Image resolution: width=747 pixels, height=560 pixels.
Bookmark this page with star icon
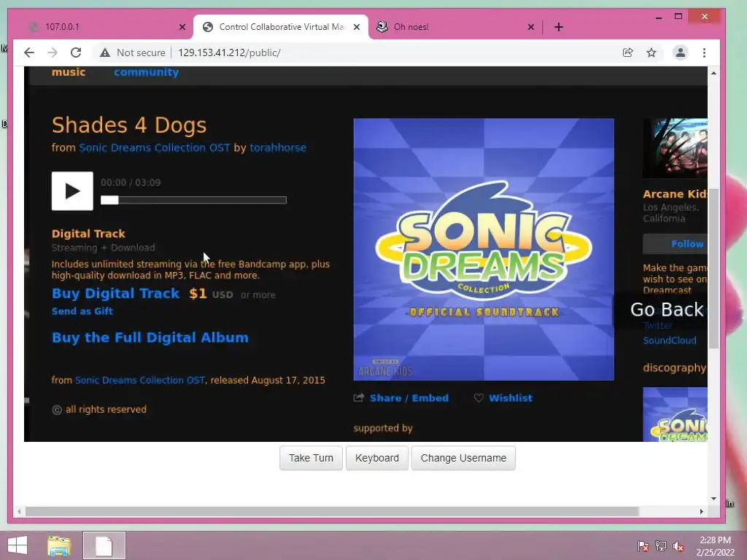click(651, 52)
